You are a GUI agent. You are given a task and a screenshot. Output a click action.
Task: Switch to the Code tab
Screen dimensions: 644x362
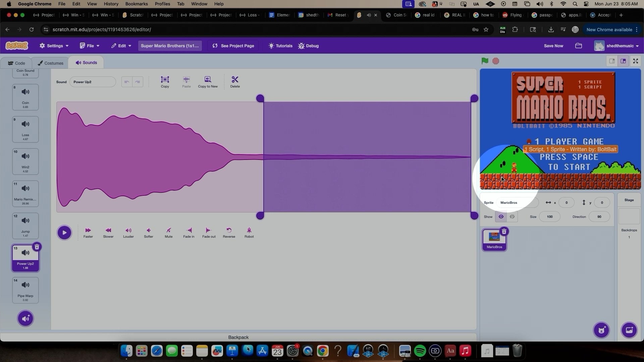tap(16, 63)
